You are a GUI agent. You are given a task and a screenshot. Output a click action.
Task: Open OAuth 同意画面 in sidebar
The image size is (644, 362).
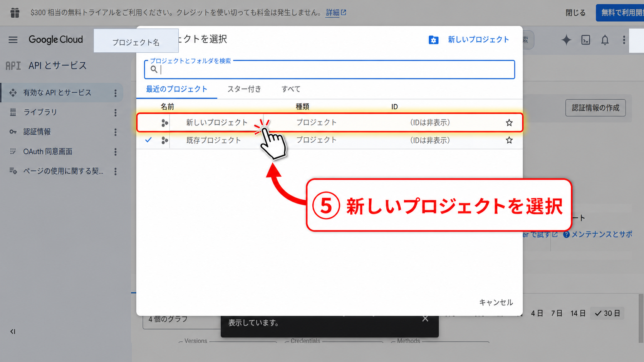(48, 152)
